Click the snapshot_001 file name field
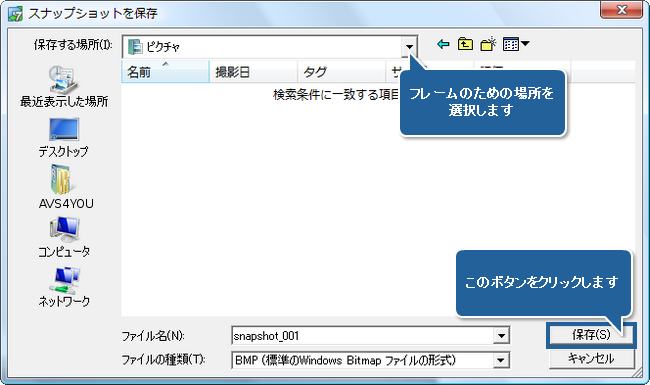This screenshot has height=385, width=650. coord(370,336)
